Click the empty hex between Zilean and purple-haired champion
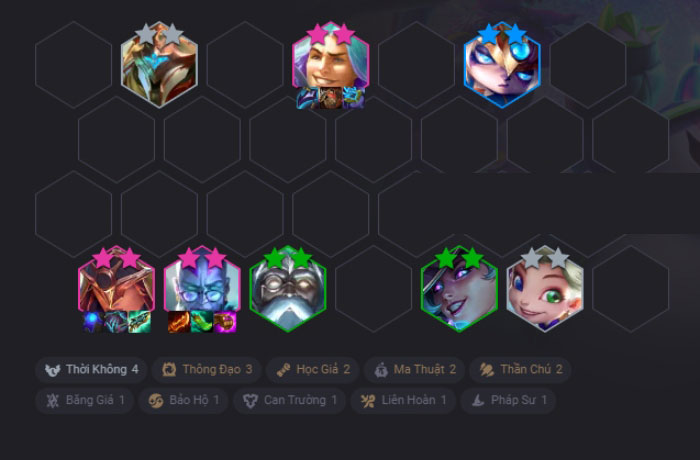Screen dimensions: 700x460 click(x=374, y=289)
